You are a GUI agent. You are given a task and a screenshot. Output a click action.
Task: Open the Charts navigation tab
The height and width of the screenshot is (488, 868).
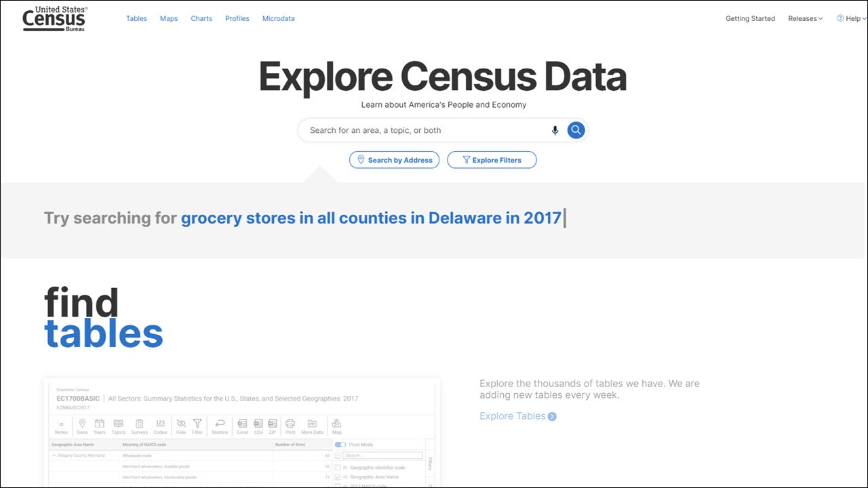pyautogui.click(x=201, y=19)
